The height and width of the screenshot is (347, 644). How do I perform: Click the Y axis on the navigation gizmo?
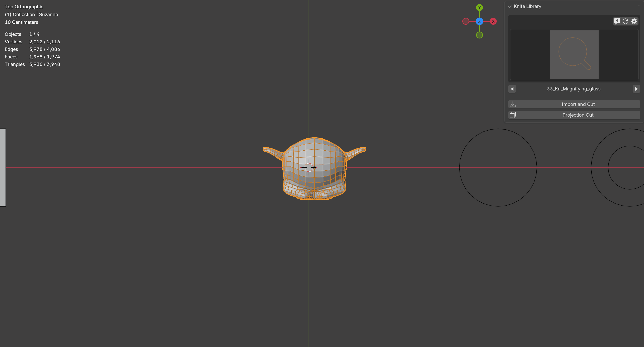[479, 8]
